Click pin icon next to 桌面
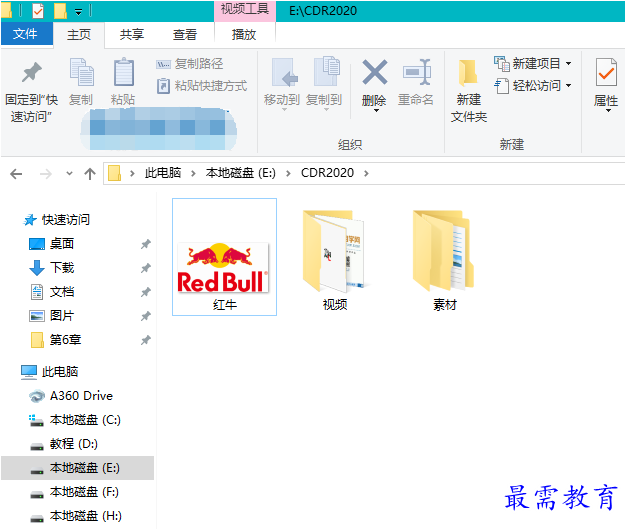The width and height of the screenshot is (626, 529). (146, 244)
